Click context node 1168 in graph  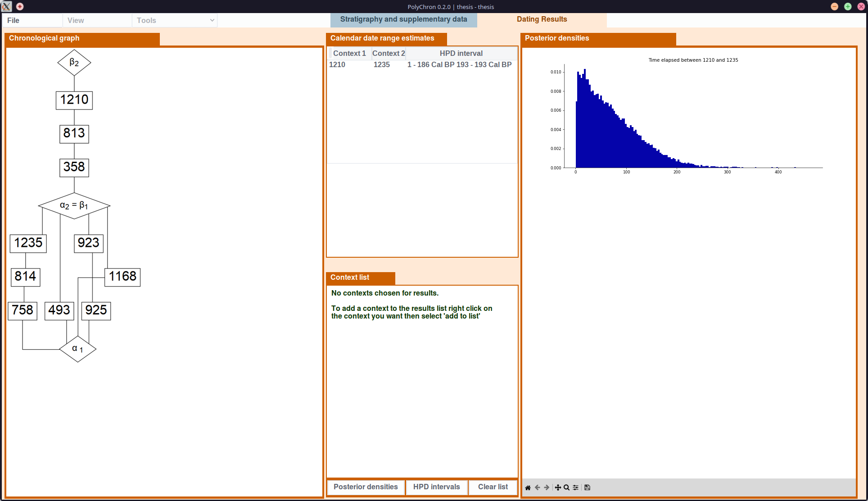pyautogui.click(x=122, y=277)
